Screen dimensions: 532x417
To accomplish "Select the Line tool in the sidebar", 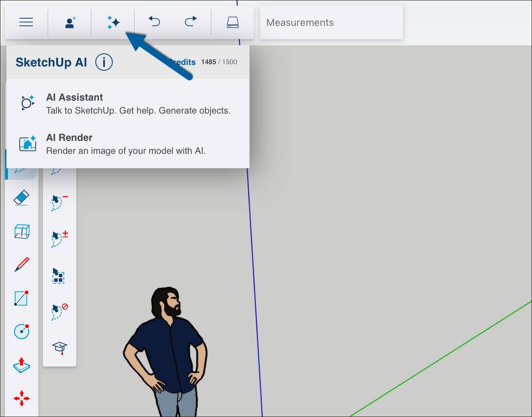I will tap(22, 299).
